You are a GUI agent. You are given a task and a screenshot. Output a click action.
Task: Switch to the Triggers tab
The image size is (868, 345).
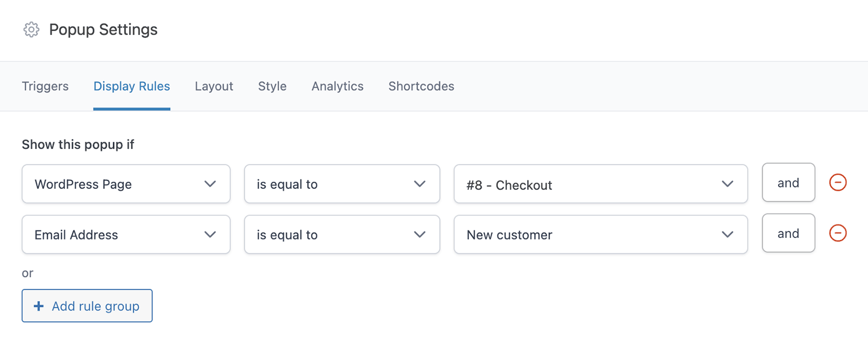pyautogui.click(x=45, y=86)
